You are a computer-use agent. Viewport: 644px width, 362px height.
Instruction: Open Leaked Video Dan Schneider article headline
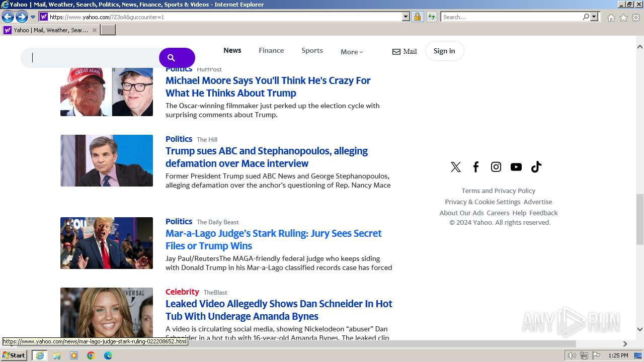(279, 310)
